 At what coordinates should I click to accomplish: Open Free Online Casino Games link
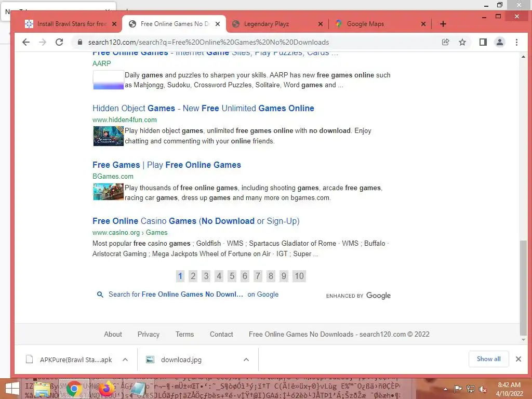click(x=196, y=221)
